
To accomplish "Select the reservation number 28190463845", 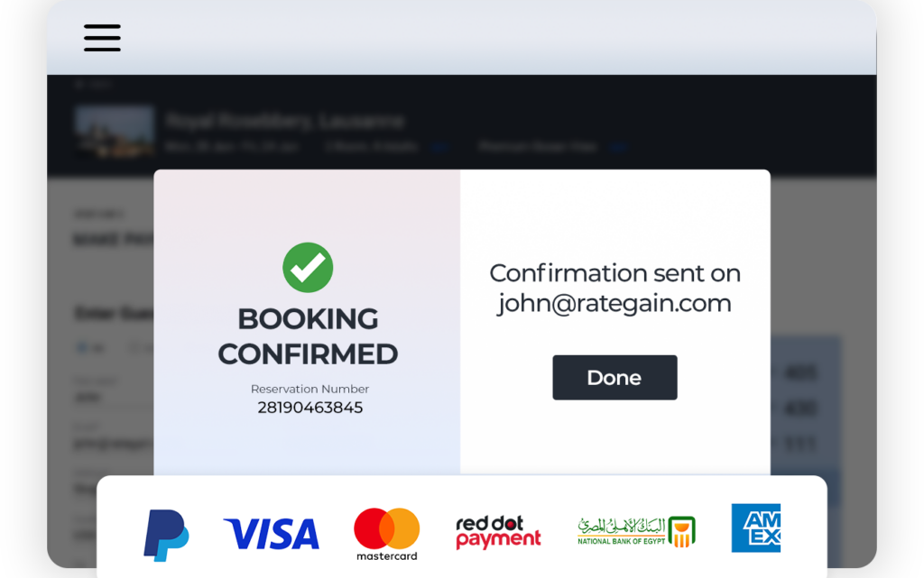I will (x=310, y=408).
